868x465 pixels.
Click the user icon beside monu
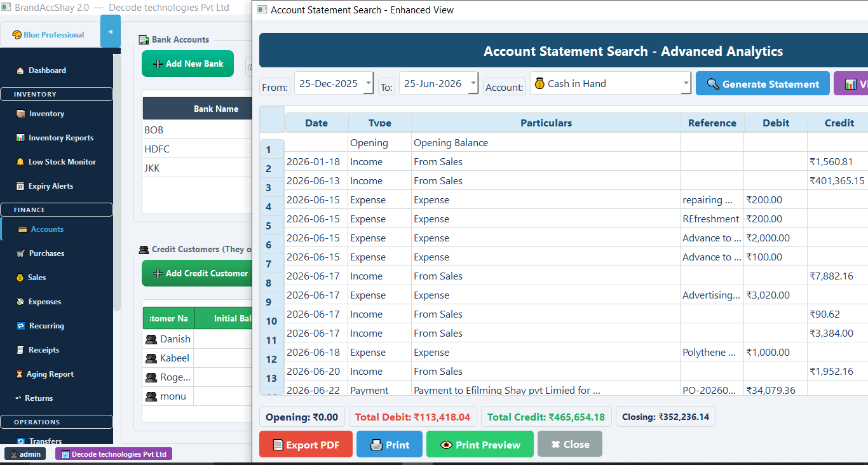(151, 396)
